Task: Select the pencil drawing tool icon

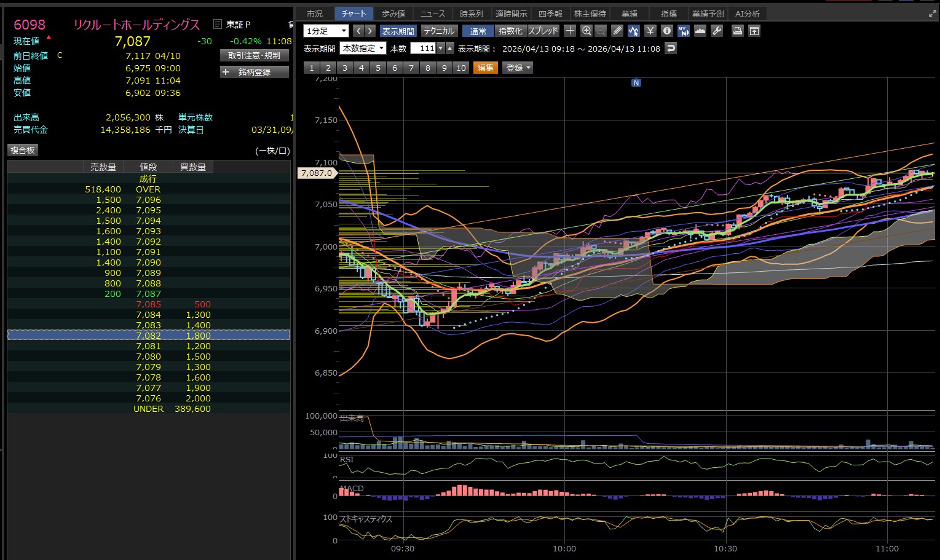Action: click(x=617, y=31)
